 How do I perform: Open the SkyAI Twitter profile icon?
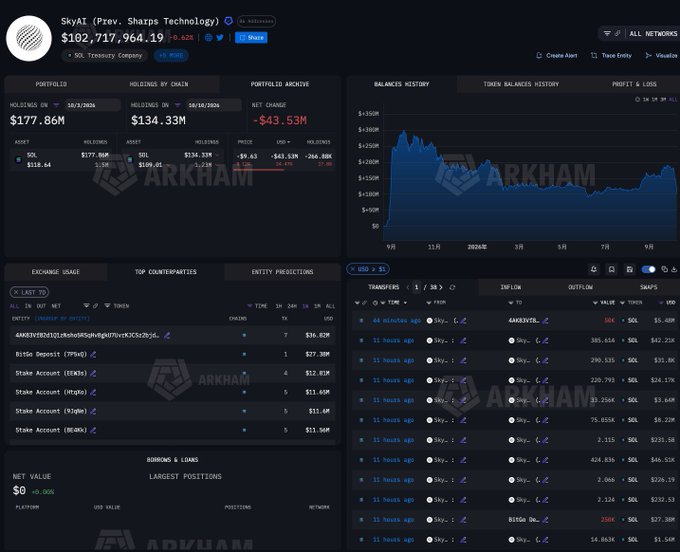pyautogui.click(x=220, y=38)
